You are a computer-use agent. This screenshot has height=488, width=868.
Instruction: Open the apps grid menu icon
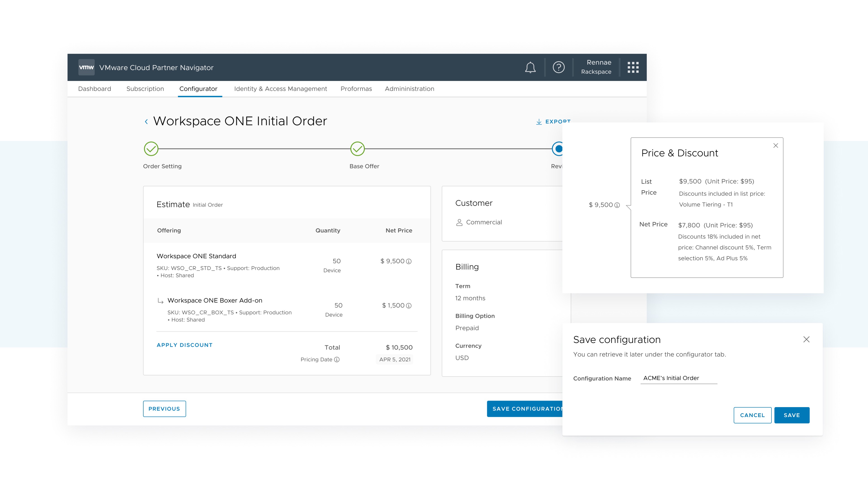click(633, 67)
